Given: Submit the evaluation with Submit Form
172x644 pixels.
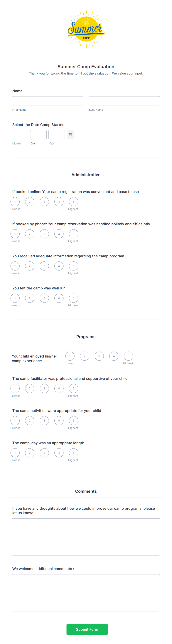Looking at the screenshot, I should pos(87,629).
